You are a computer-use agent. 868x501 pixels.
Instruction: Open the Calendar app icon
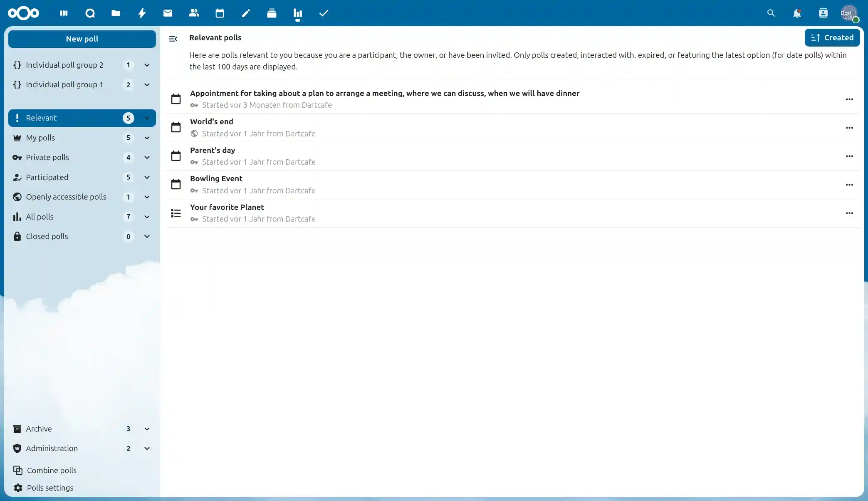tap(220, 13)
